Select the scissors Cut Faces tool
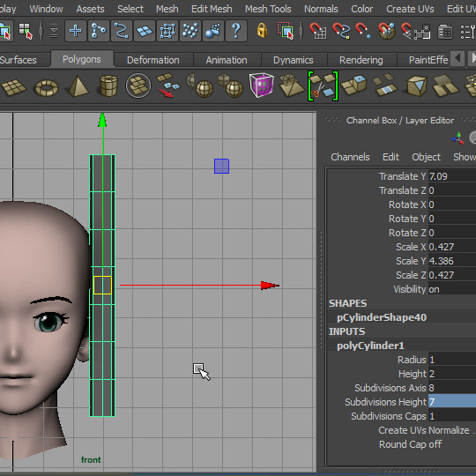The image size is (476, 476). coord(323,86)
